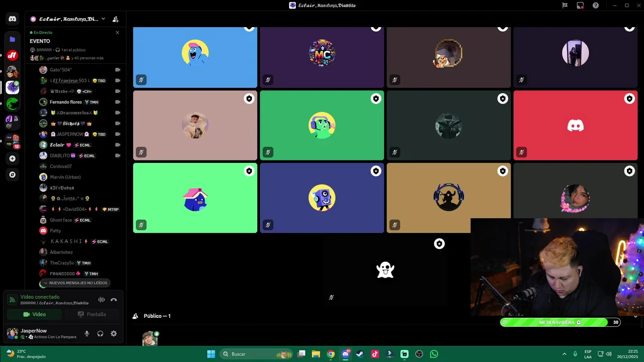Close the EVENTO live banner
The height and width of the screenshot is (362, 644).
tap(117, 33)
